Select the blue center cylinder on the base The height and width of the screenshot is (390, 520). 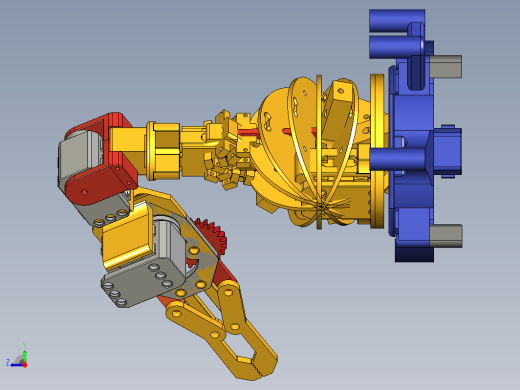(x=397, y=159)
